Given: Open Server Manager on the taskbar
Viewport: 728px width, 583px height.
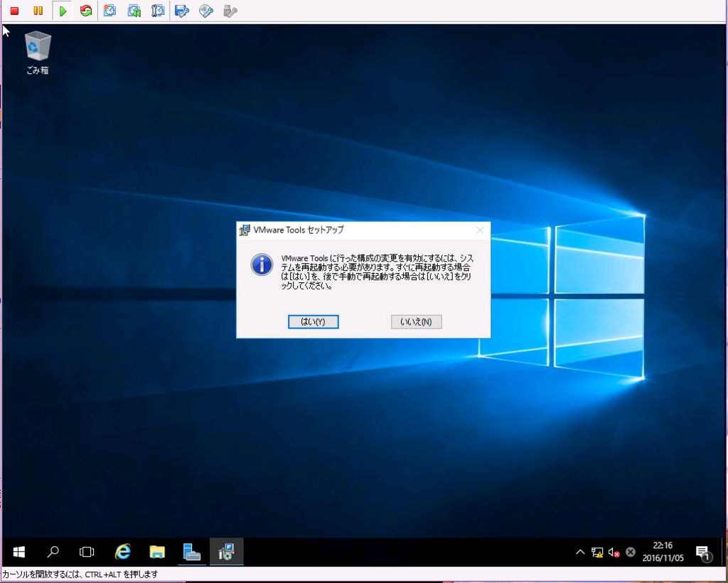Looking at the screenshot, I should tap(192, 552).
